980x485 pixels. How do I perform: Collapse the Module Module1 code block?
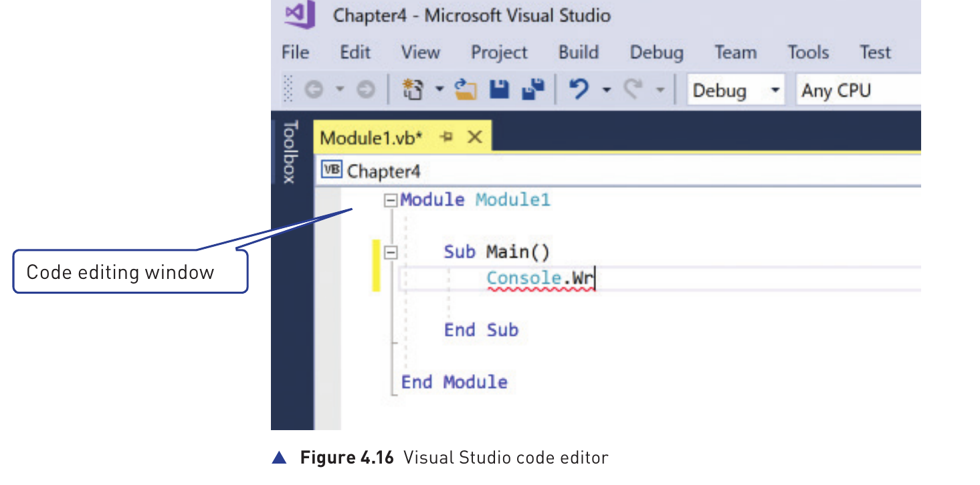(391, 200)
